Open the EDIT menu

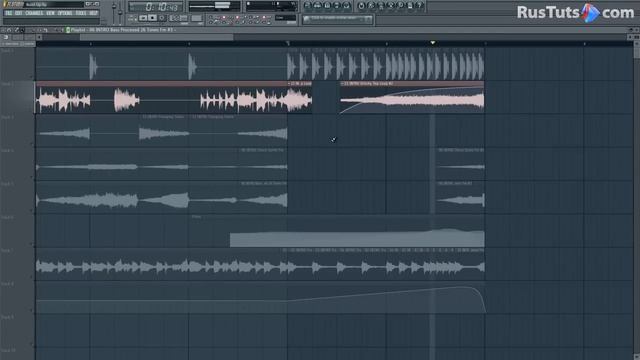tap(19, 13)
